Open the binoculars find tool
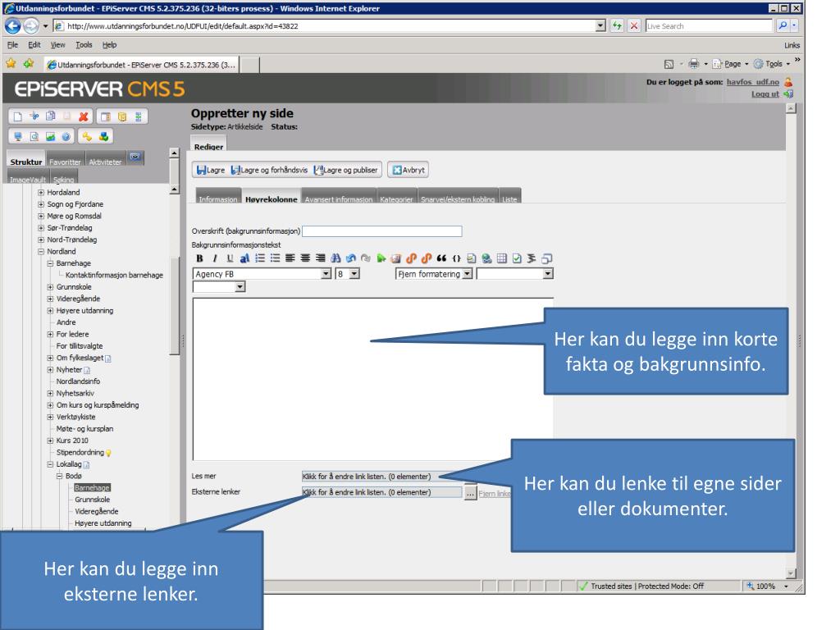The width and height of the screenshot is (840, 630). pos(336,258)
